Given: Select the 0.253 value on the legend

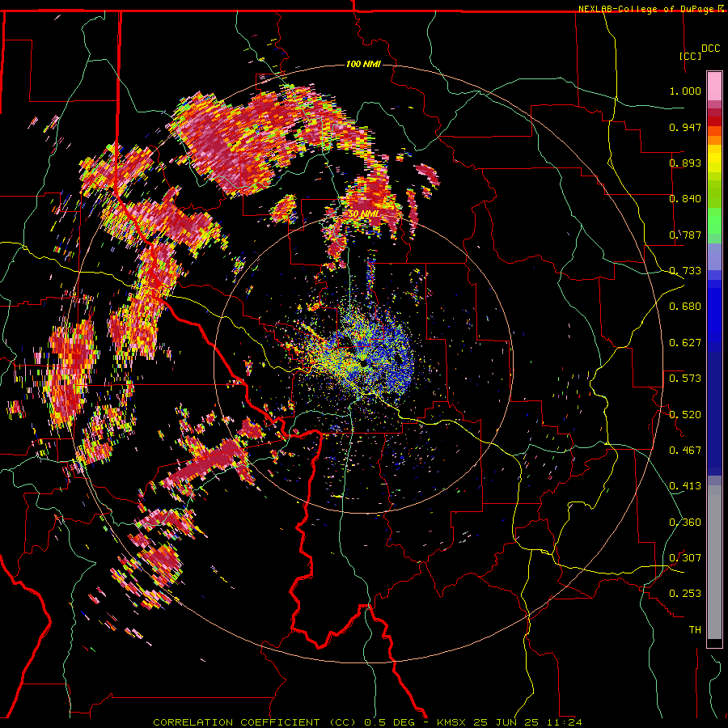Looking at the screenshot, I should tap(685, 594).
